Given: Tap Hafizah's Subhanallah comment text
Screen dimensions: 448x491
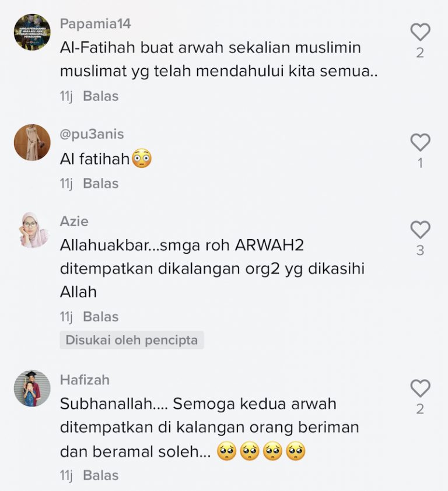Looking at the screenshot, I should click(209, 428).
